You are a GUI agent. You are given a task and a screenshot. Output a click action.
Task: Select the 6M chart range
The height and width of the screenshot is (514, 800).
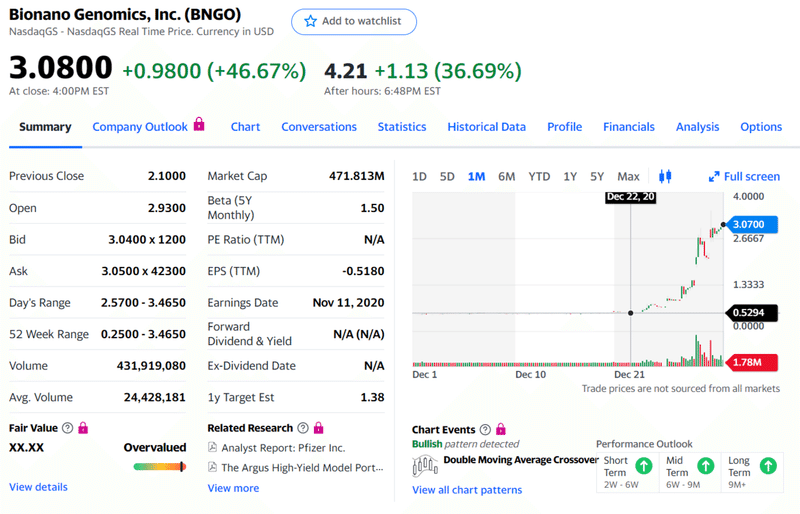[x=507, y=177]
